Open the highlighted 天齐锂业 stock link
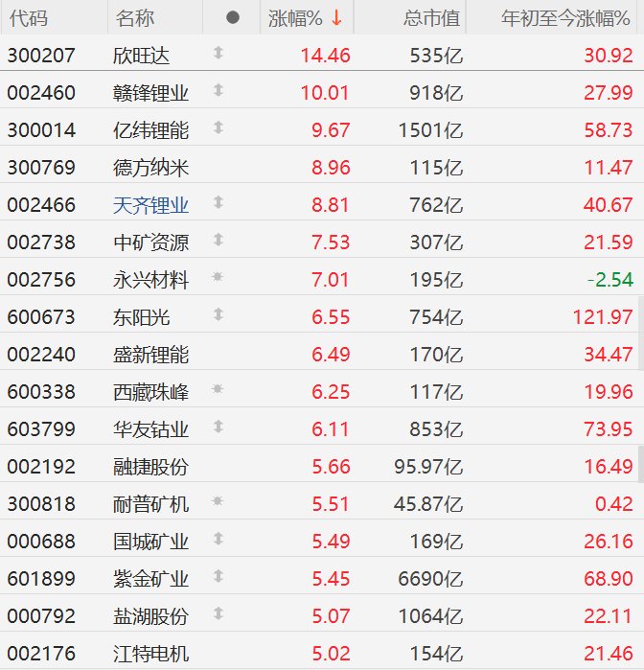644x670 pixels. (x=150, y=205)
